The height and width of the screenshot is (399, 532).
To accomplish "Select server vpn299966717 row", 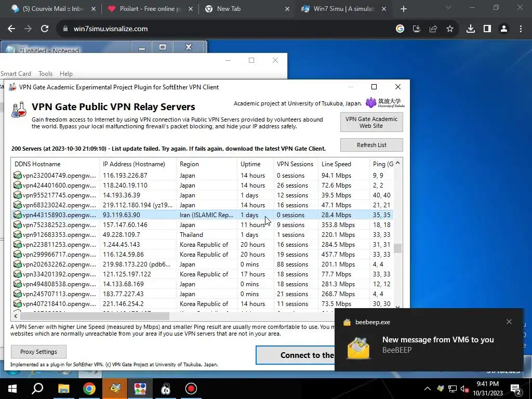I will click(203, 254).
